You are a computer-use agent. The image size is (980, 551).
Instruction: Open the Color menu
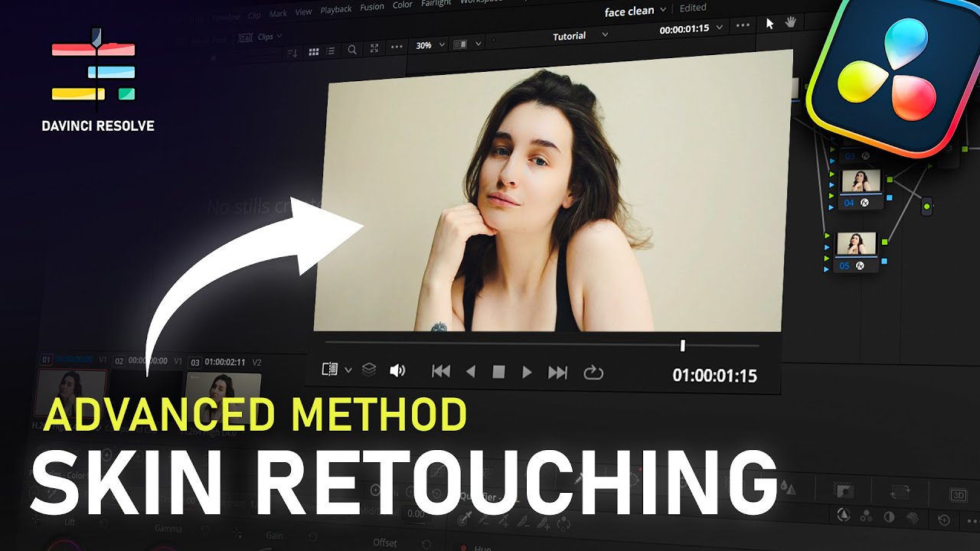coord(403,5)
